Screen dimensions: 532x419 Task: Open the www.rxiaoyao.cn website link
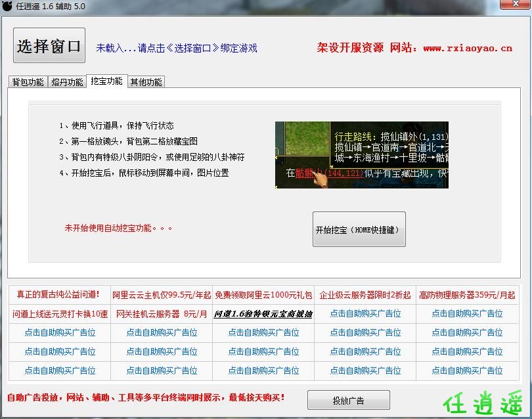click(468, 48)
